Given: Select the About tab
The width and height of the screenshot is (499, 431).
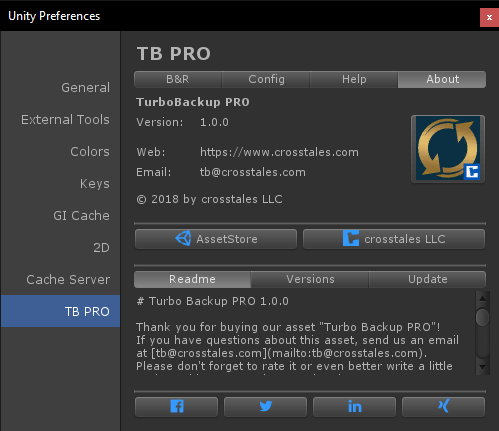Looking at the screenshot, I should pyautogui.click(x=442, y=79).
